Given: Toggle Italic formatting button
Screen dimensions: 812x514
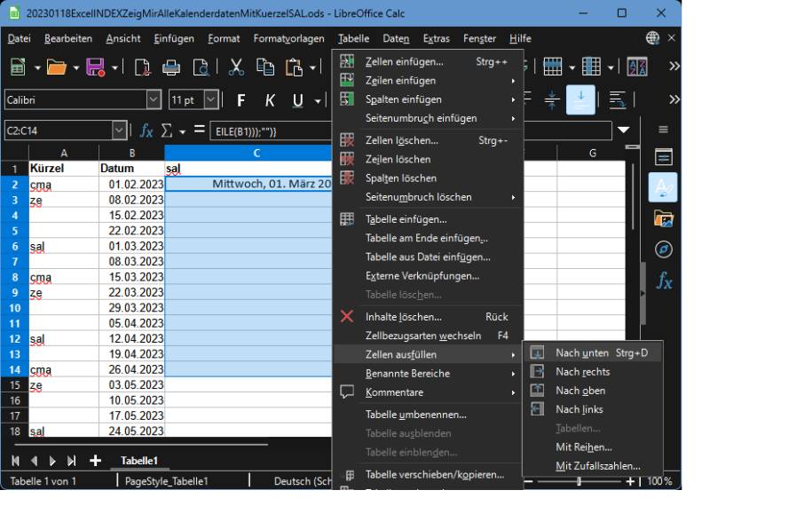Looking at the screenshot, I should (x=269, y=99).
